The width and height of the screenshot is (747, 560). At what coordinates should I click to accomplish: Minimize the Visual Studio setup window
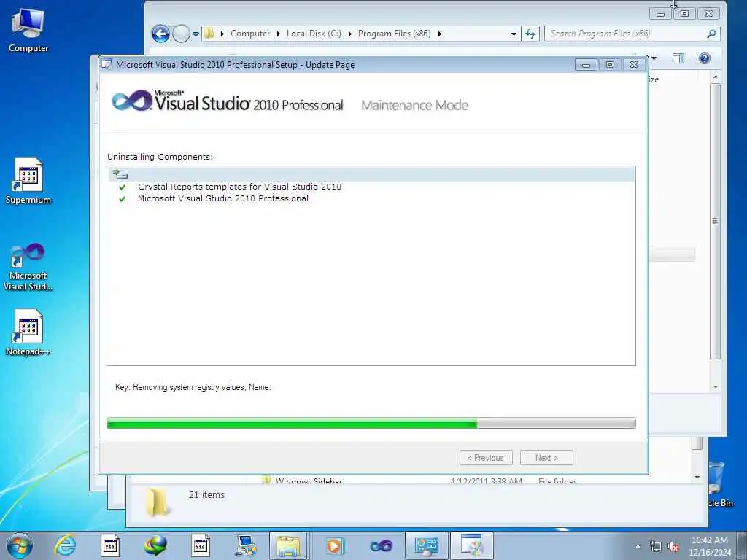click(x=586, y=65)
